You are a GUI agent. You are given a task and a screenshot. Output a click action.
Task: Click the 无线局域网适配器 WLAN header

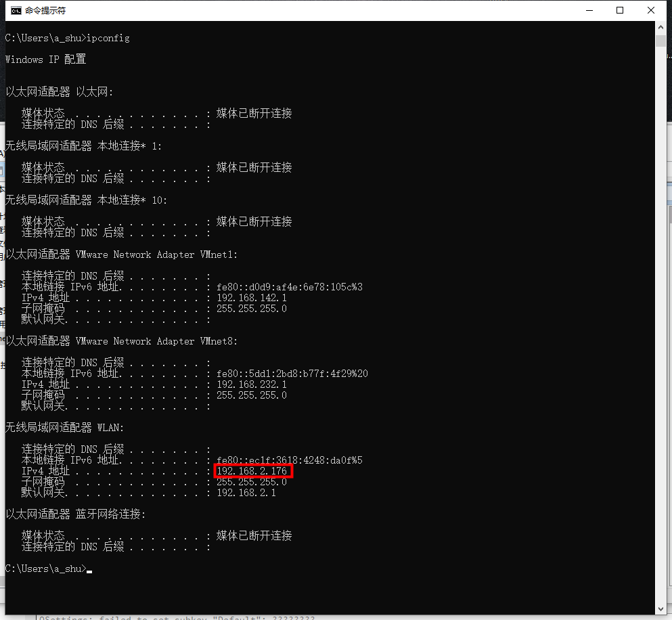(65, 428)
